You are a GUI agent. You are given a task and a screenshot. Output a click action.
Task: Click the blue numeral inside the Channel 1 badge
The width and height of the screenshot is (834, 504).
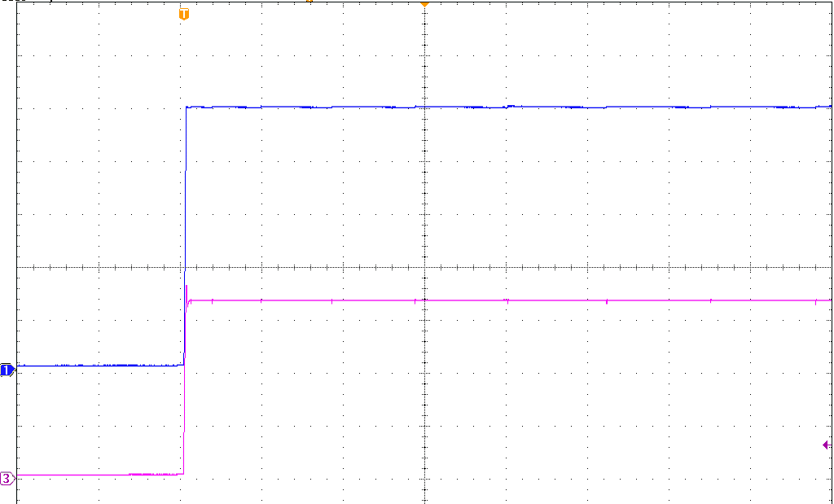point(7,370)
